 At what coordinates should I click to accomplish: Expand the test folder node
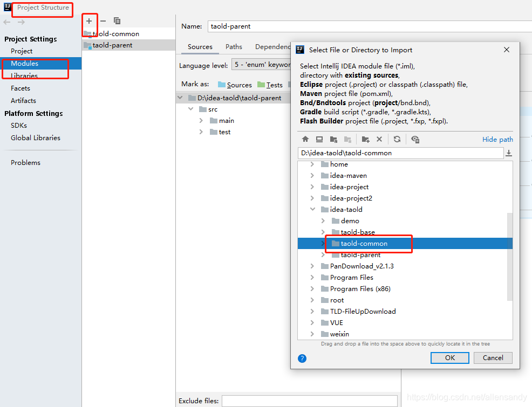click(201, 132)
